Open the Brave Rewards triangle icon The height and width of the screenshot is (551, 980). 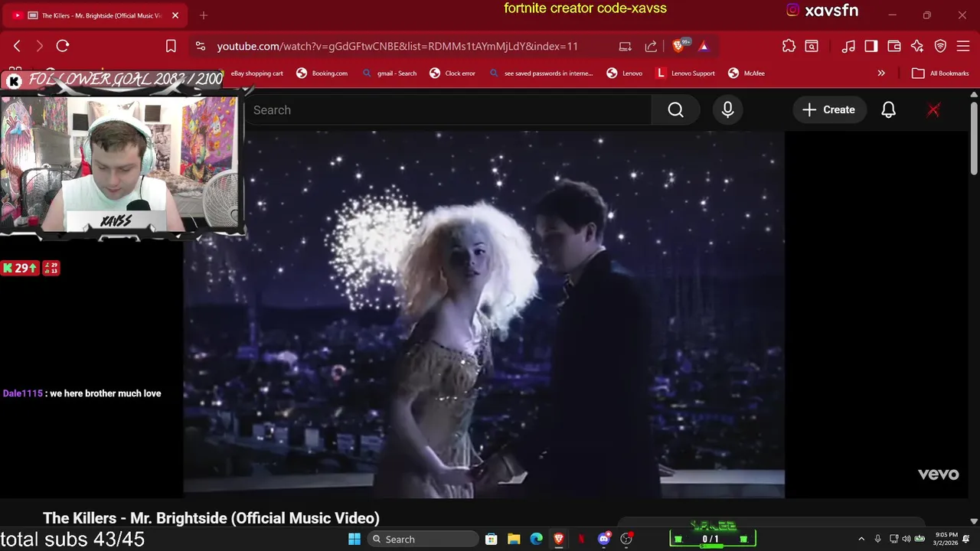tap(704, 46)
